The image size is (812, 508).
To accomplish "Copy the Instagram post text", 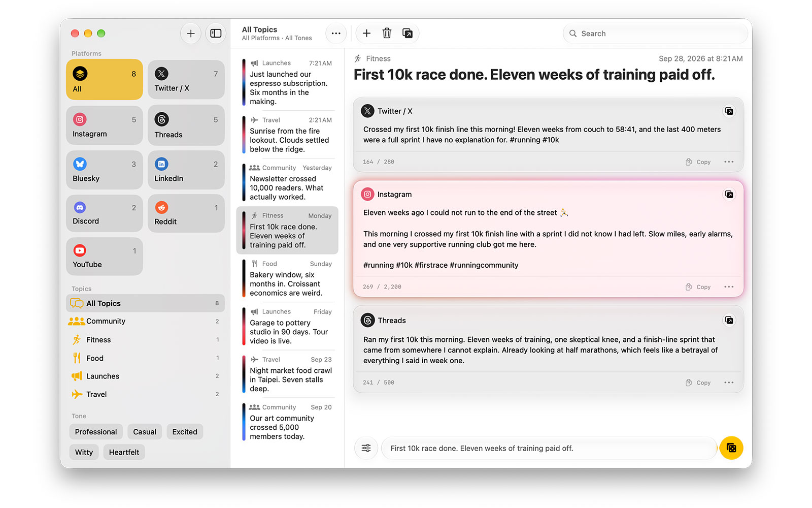I will pyautogui.click(x=698, y=287).
